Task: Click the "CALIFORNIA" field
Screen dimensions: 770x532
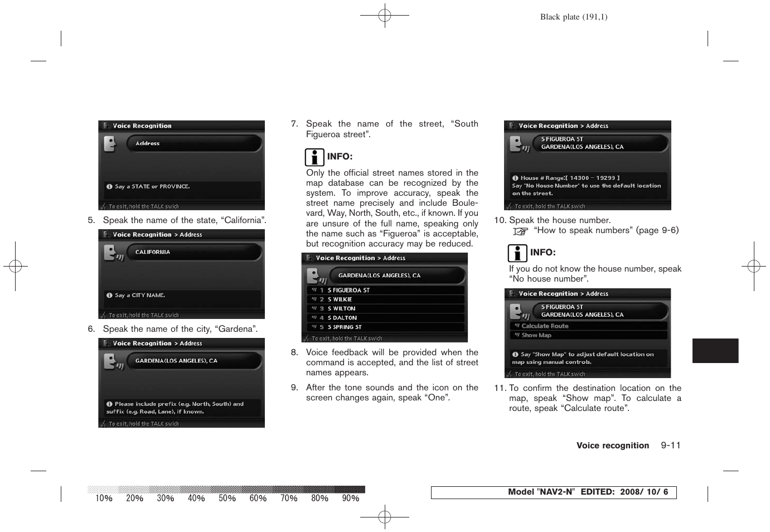Action: click(193, 253)
